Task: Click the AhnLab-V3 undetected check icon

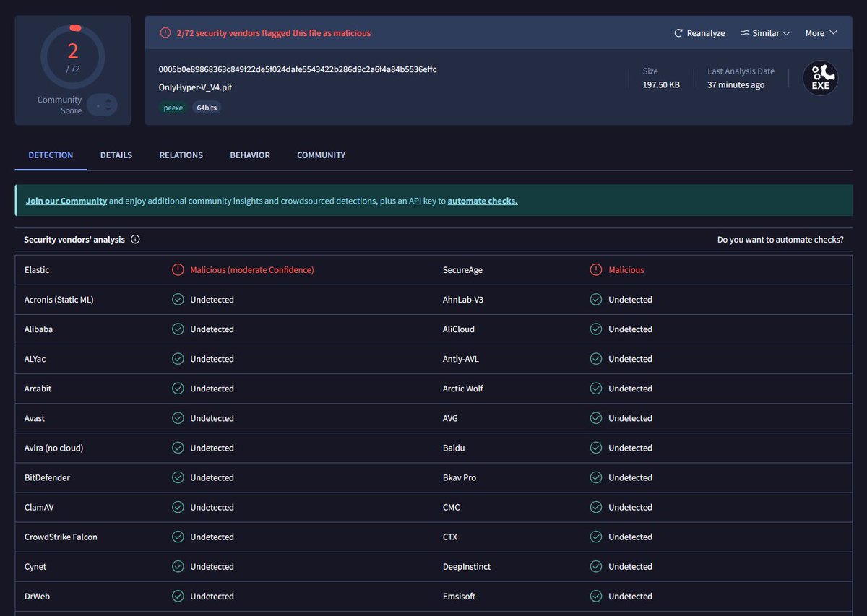Action: tap(596, 300)
